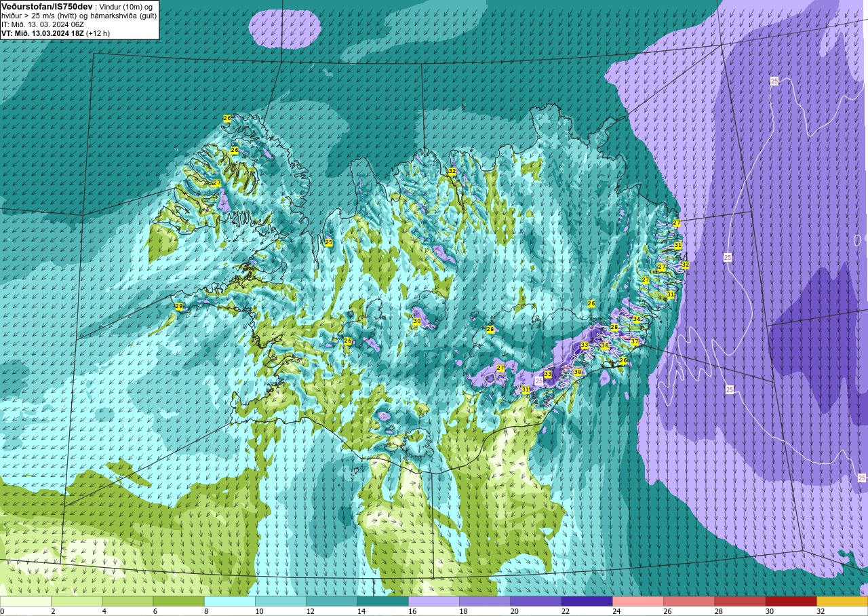868x616 pixels.
Task: Click the 16–18 m/s legend color swatch
Action: [x=434, y=601]
